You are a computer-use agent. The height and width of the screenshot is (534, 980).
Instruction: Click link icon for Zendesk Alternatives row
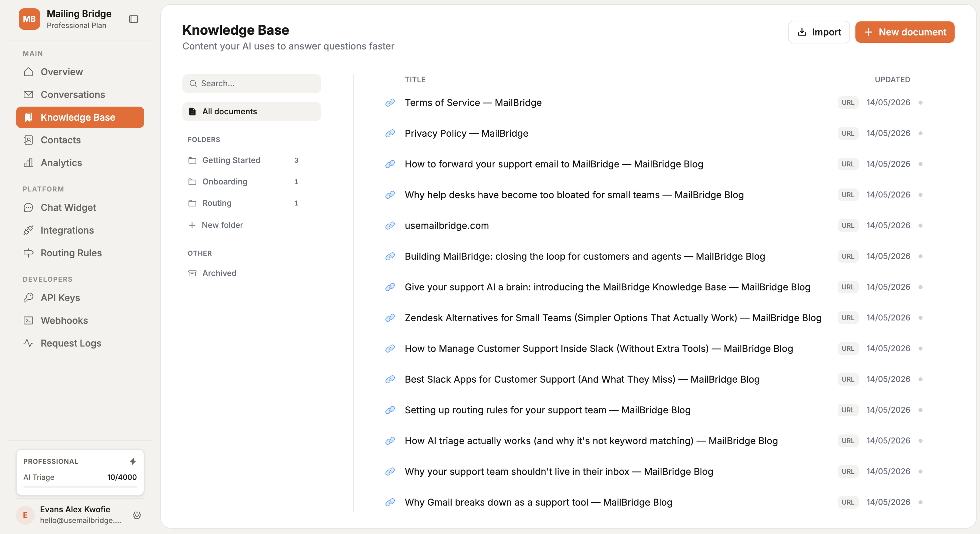tap(389, 318)
